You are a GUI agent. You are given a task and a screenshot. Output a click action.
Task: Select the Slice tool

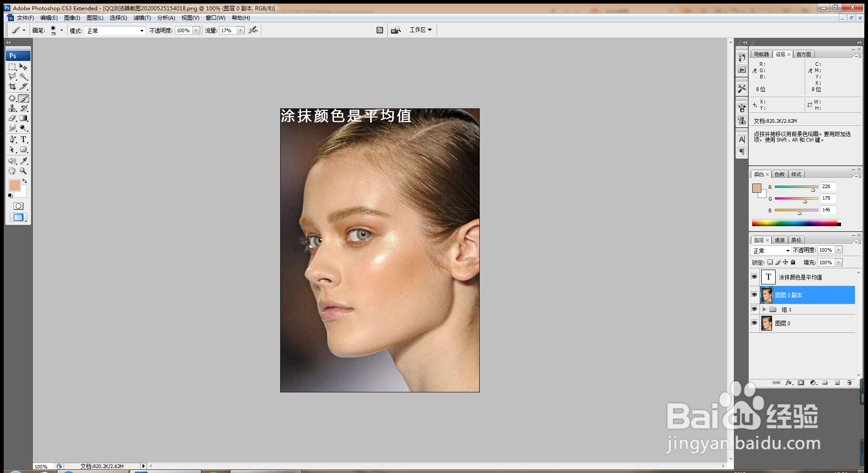tap(24, 86)
